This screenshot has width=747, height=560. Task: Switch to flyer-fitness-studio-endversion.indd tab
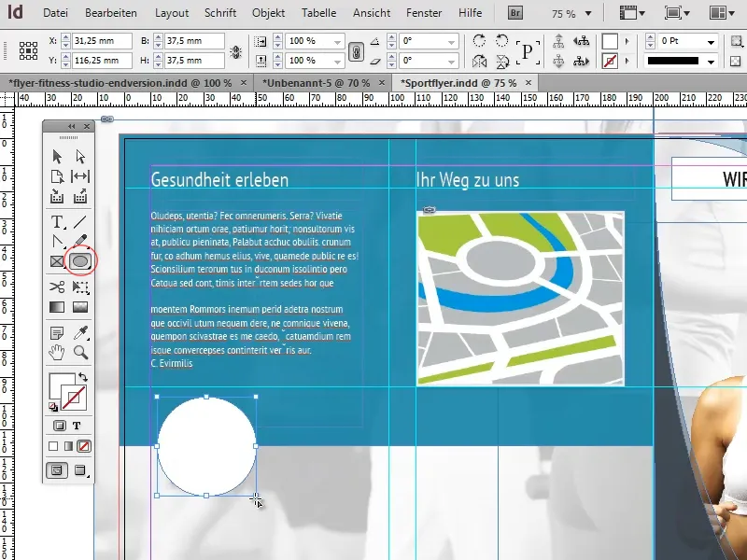(x=120, y=83)
